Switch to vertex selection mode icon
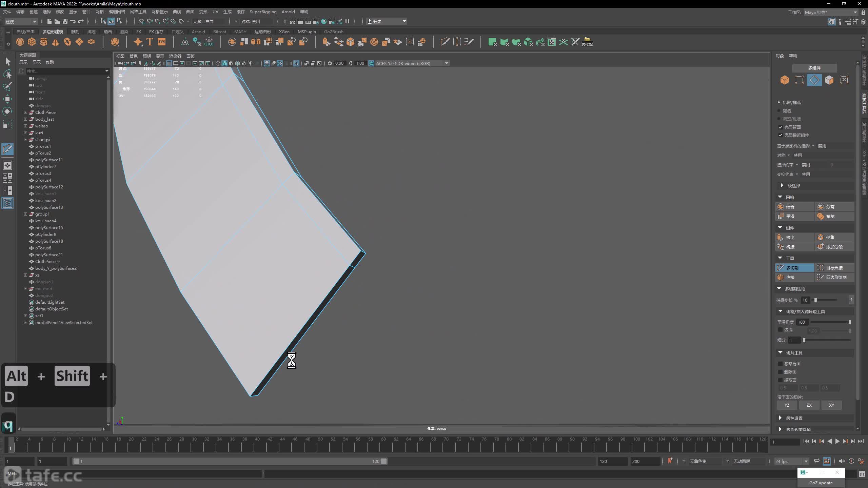868x488 pixels. tap(800, 80)
